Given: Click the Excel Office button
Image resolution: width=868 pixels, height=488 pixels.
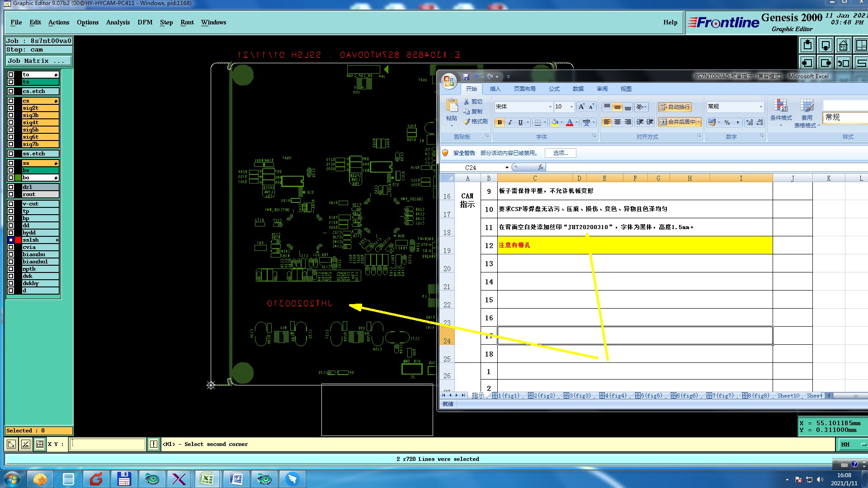Looking at the screenshot, I should (x=449, y=81).
